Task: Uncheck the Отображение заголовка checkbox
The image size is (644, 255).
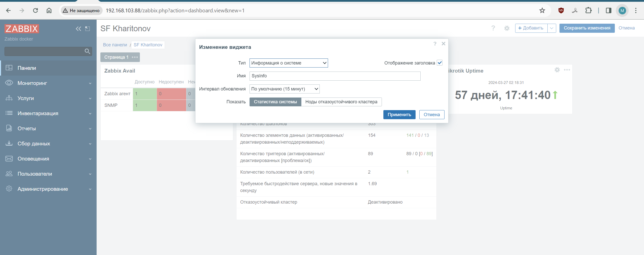Action: (439, 63)
